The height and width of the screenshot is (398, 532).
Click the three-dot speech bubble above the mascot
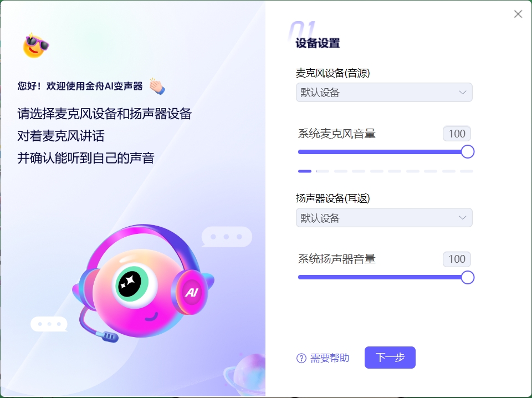227,237
